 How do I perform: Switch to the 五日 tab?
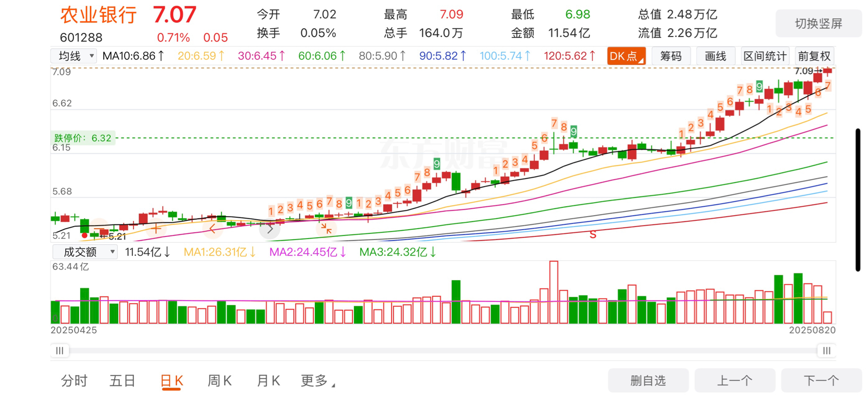[123, 381]
